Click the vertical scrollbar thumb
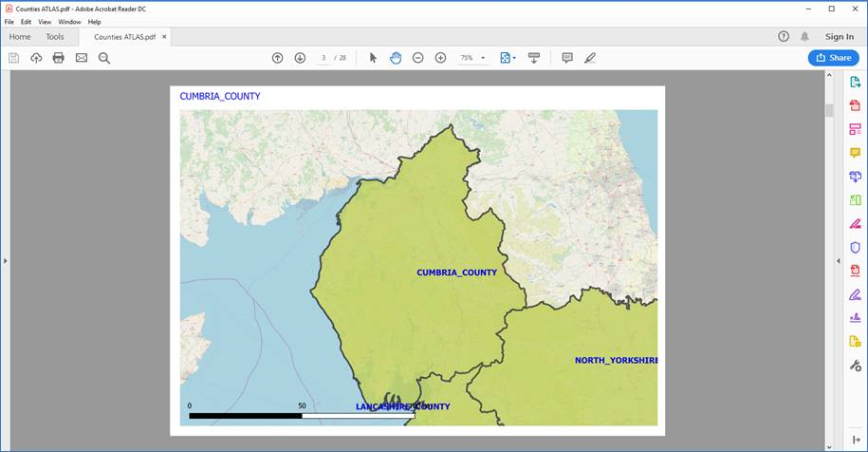The width and height of the screenshot is (868, 452). pos(829,110)
